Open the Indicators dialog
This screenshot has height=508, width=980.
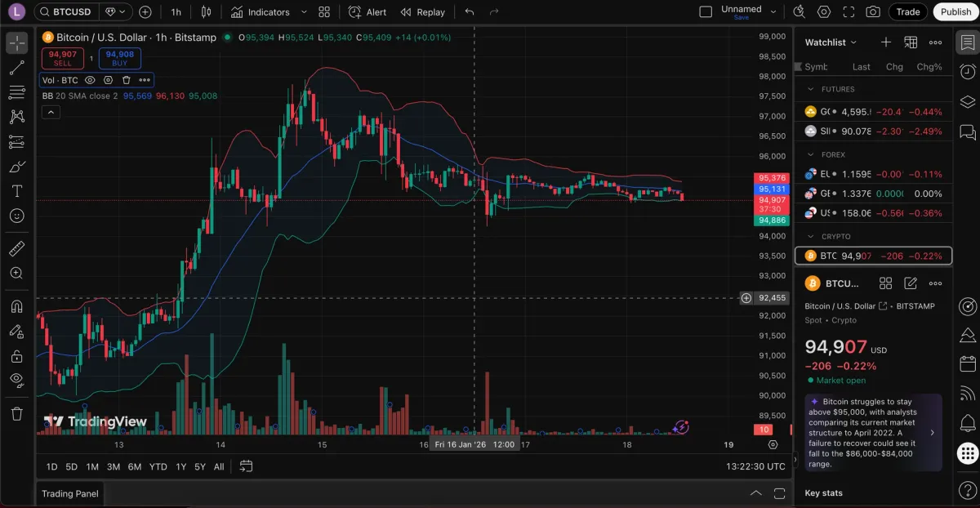tap(261, 12)
